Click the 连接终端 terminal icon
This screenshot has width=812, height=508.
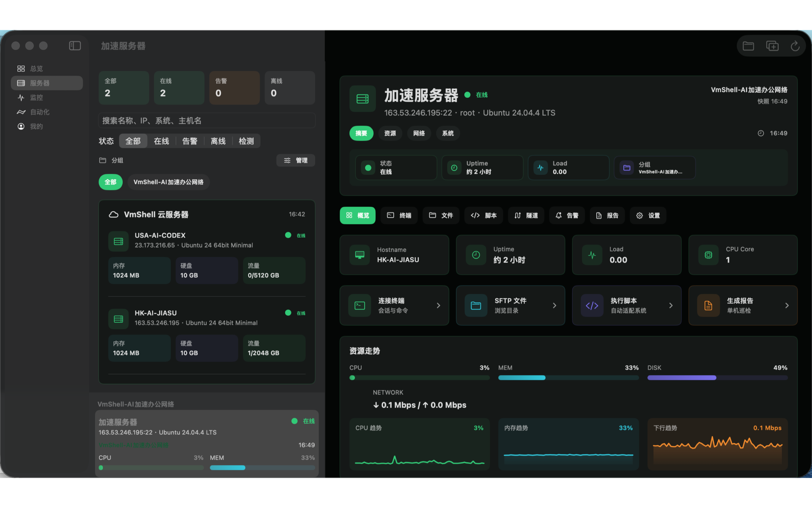click(x=360, y=305)
